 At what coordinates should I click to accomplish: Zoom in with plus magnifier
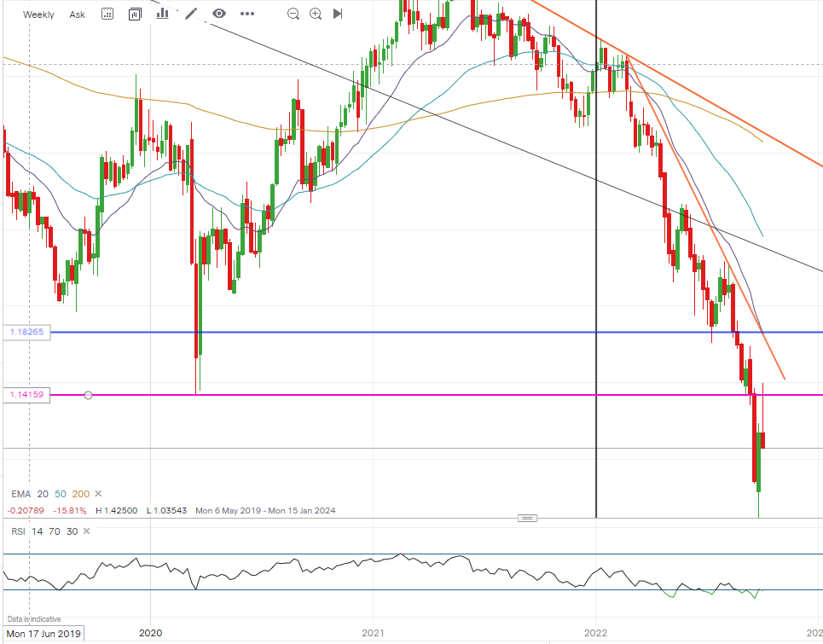pyautogui.click(x=316, y=15)
